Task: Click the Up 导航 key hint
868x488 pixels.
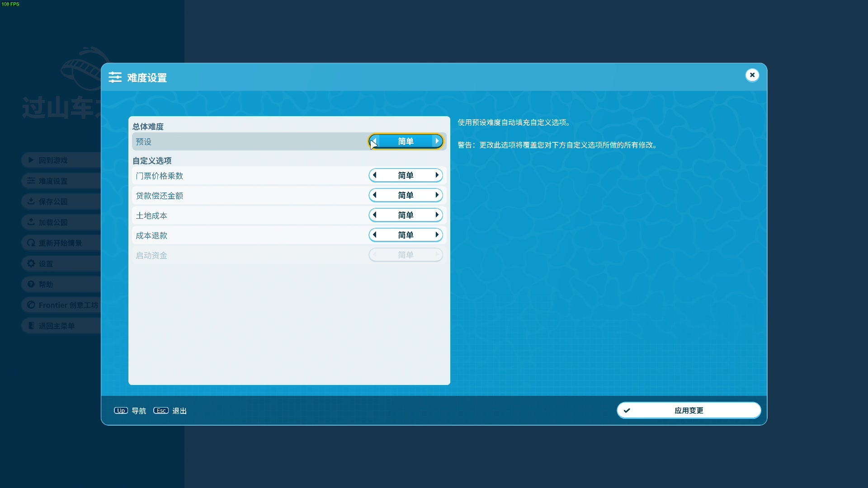Action: pos(130,411)
